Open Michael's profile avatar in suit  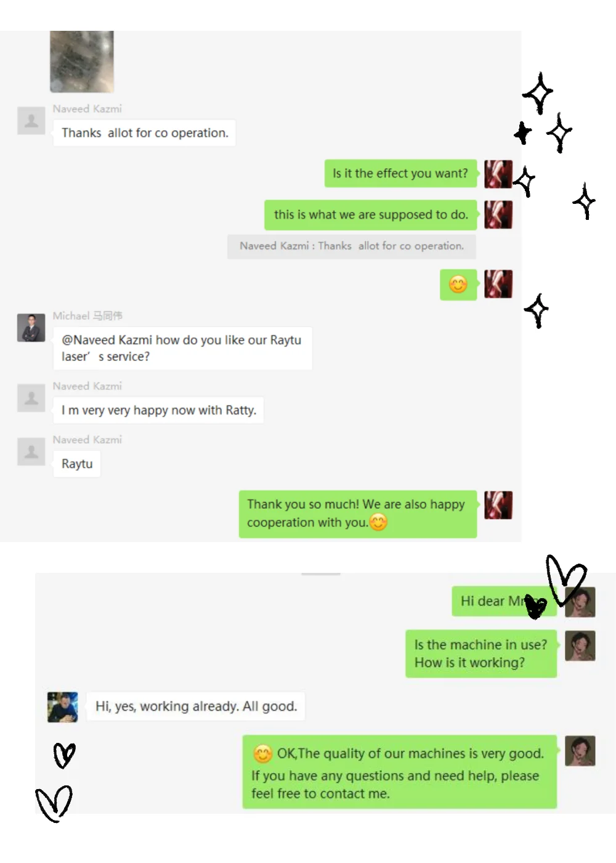point(31,328)
